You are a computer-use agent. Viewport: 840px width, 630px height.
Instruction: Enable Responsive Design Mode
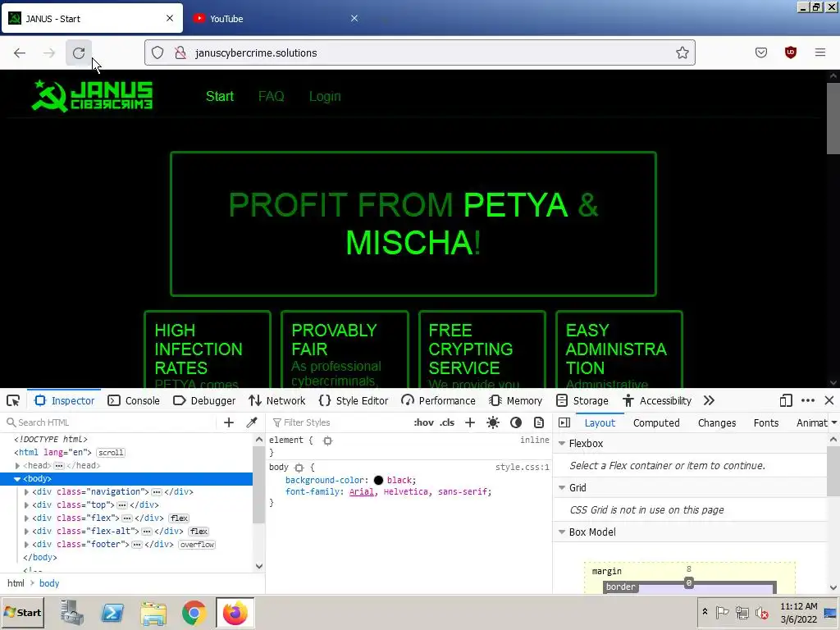[x=786, y=400]
